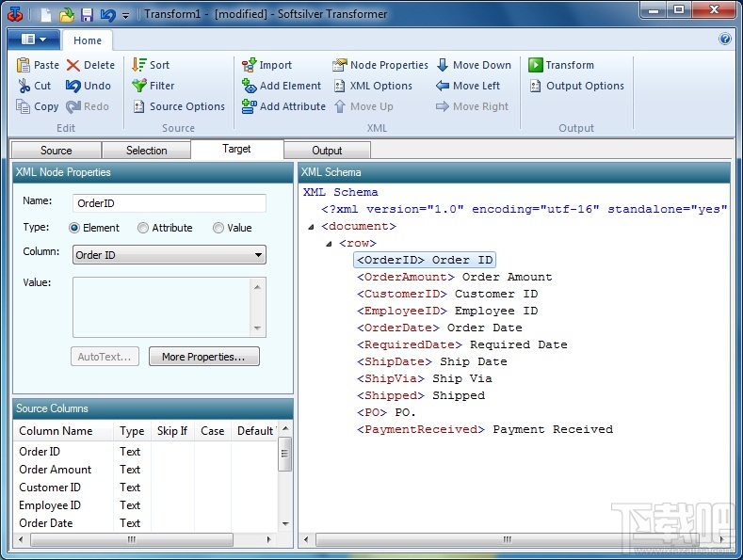Image resolution: width=743 pixels, height=560 pixels.
Task: Select the <PO> schema node
Action: click(x=386, y=412)
